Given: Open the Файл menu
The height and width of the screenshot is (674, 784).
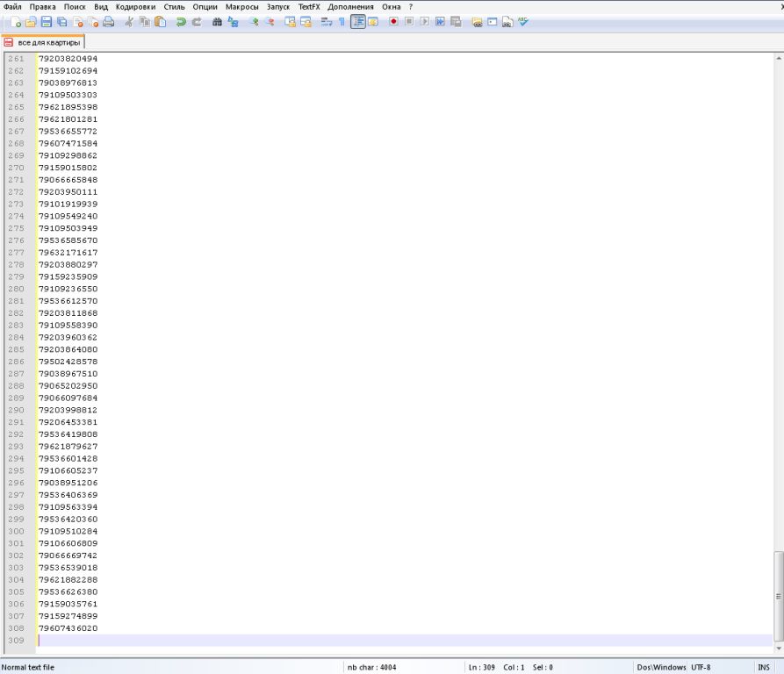Looking at the screenshot, I should (12, 6).
